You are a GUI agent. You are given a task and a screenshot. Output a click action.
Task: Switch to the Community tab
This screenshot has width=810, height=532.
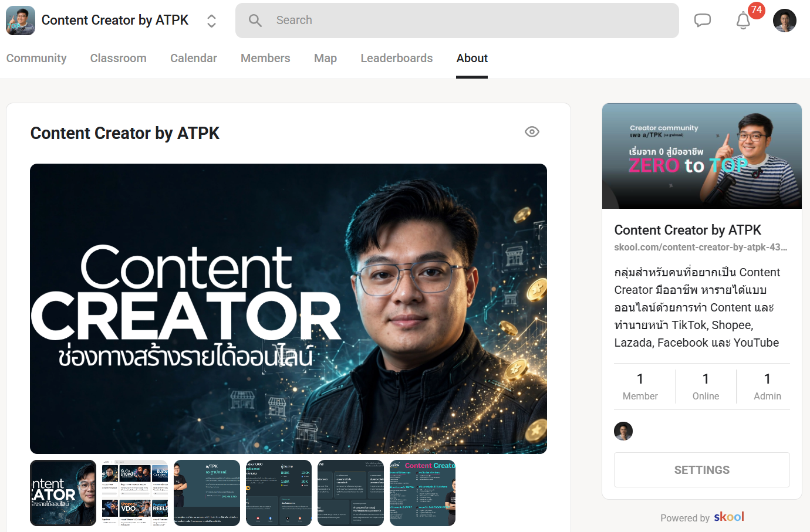pos(36,58)
